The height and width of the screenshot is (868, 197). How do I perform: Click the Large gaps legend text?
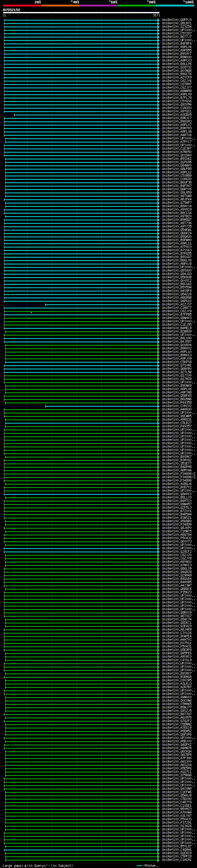(x=38, y=865)
